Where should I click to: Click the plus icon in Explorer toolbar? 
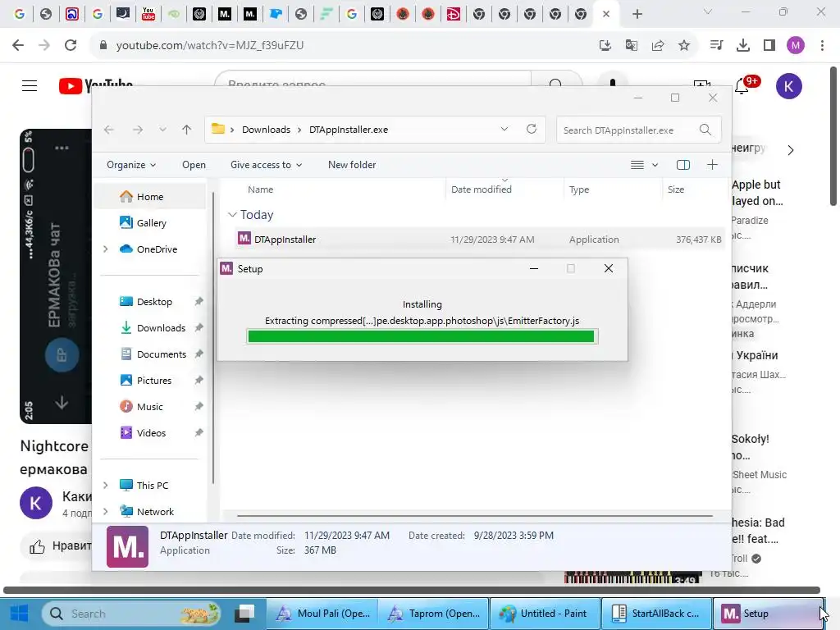coord(712,165)
